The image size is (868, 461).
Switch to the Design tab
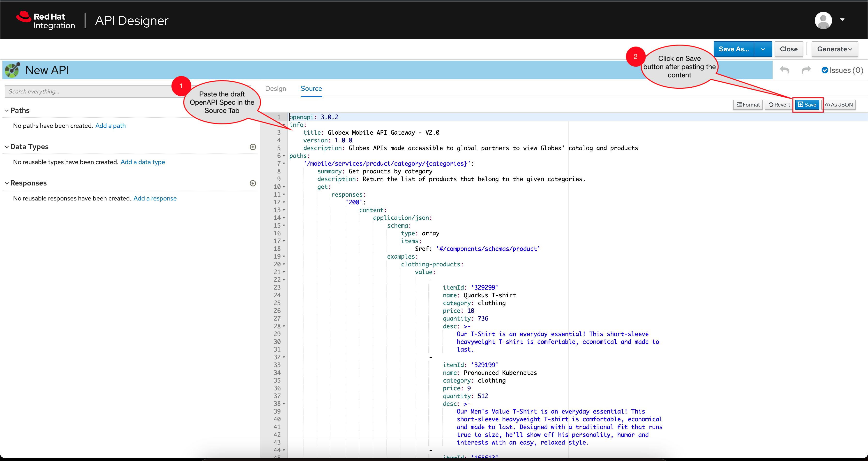click(276, 89)
